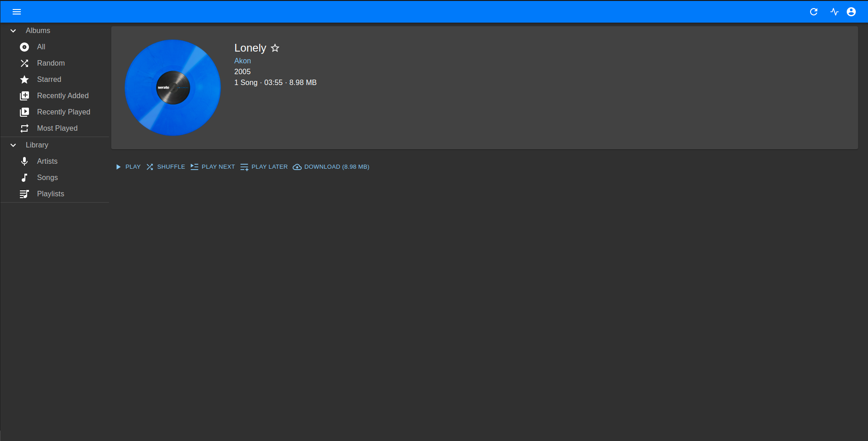Toggle the Starred albums filter
The image size is (868, 441).
(24, 80)
